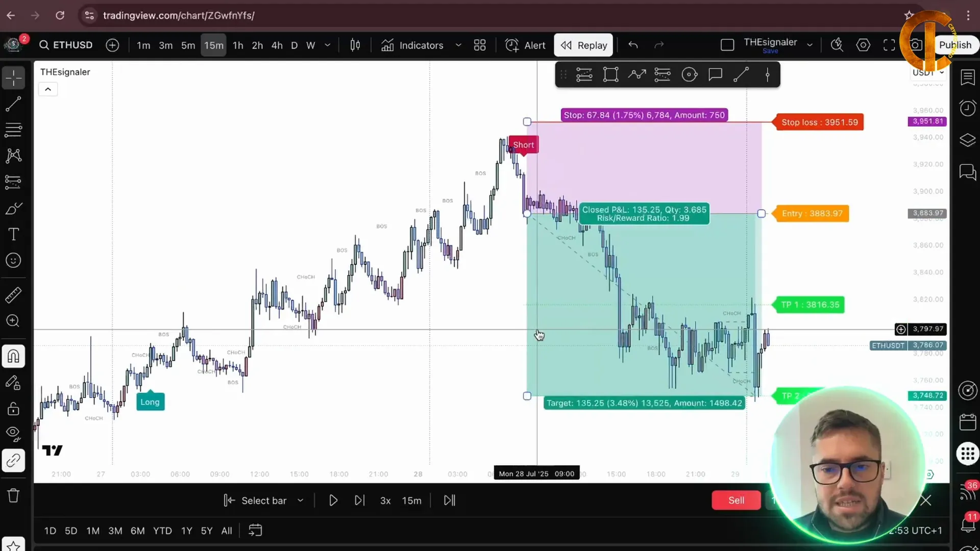Open forecasting and position tools

(13, 182)
